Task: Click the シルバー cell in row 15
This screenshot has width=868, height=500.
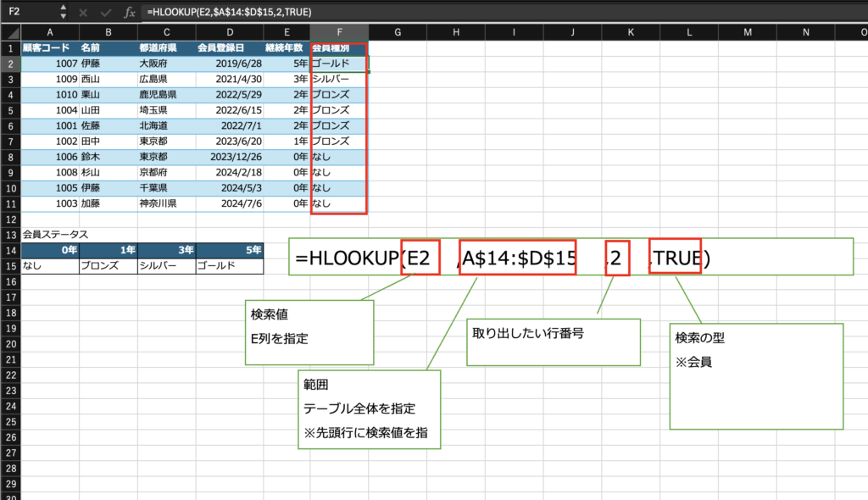Action: click(165, 265)
